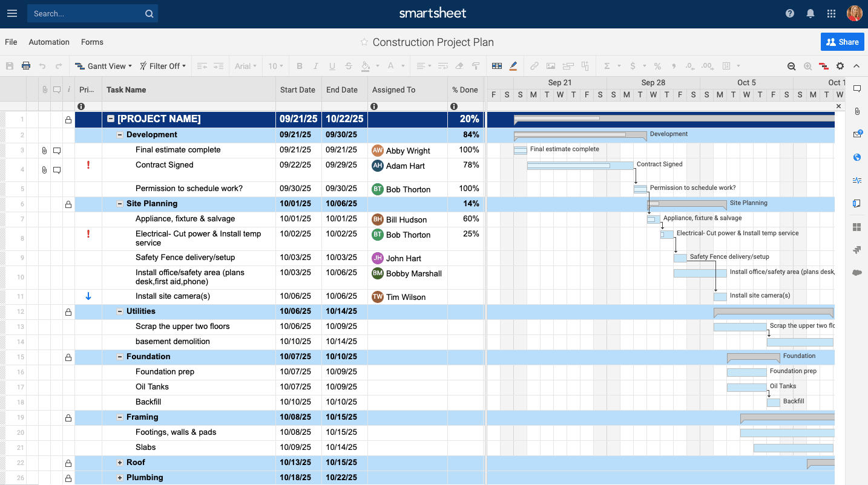Open the apps launcher grid icon
868x485 pixels.
click(831, 13)
